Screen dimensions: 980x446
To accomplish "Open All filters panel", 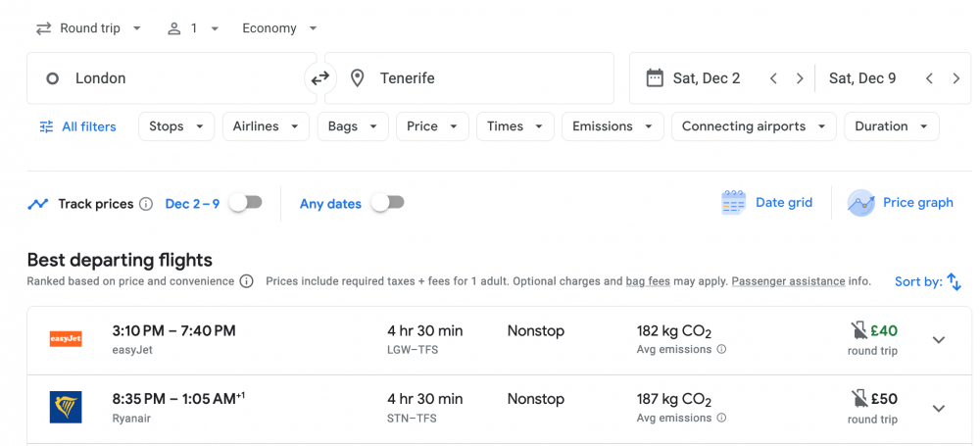I will point(77,126).
